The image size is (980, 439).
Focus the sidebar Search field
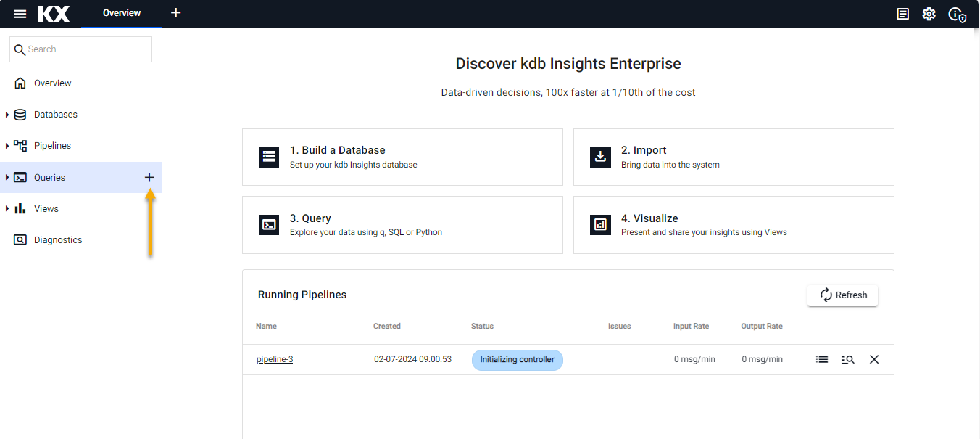pyautogui.click(x=80, y=49)
